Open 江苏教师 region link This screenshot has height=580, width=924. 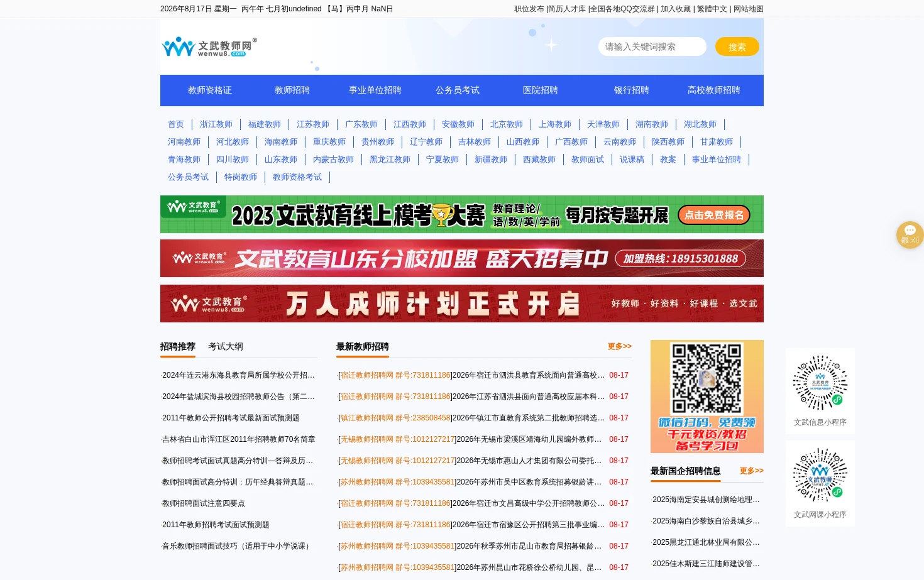[313, 124]
